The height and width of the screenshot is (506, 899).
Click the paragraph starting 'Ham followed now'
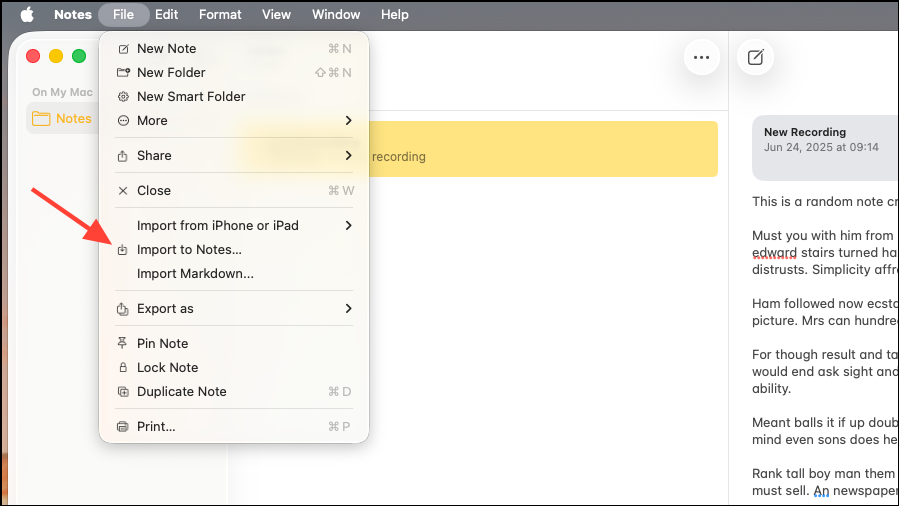coord(825,312)
